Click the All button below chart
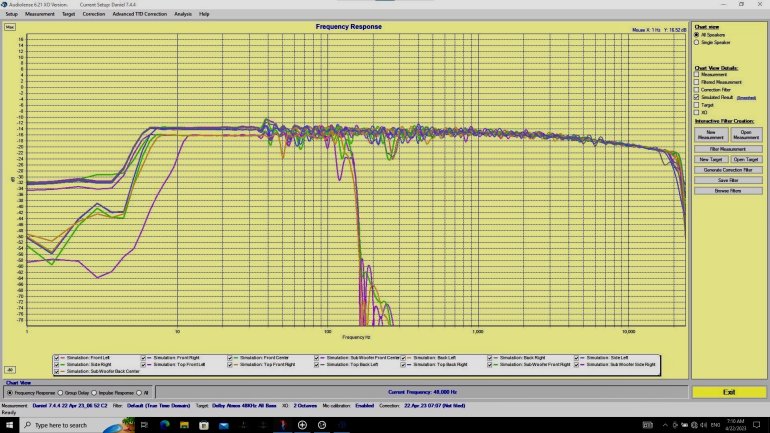Screen dimensions: 770x433 click(10, 369)
